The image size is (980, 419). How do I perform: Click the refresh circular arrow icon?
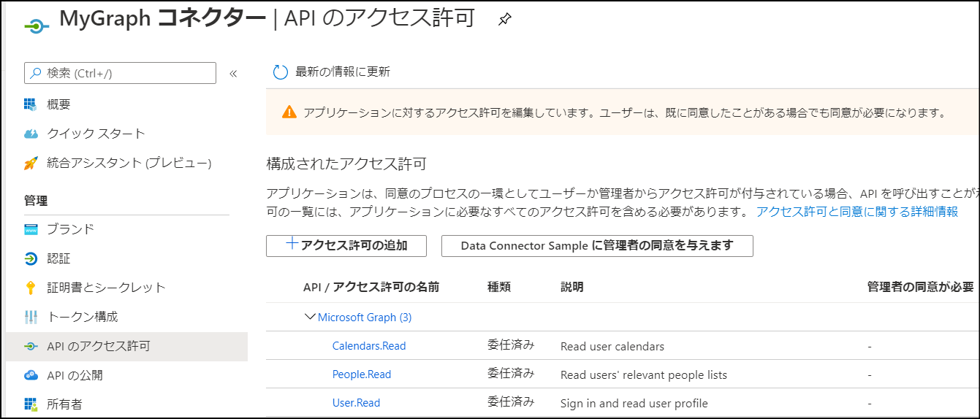(281, 72)
